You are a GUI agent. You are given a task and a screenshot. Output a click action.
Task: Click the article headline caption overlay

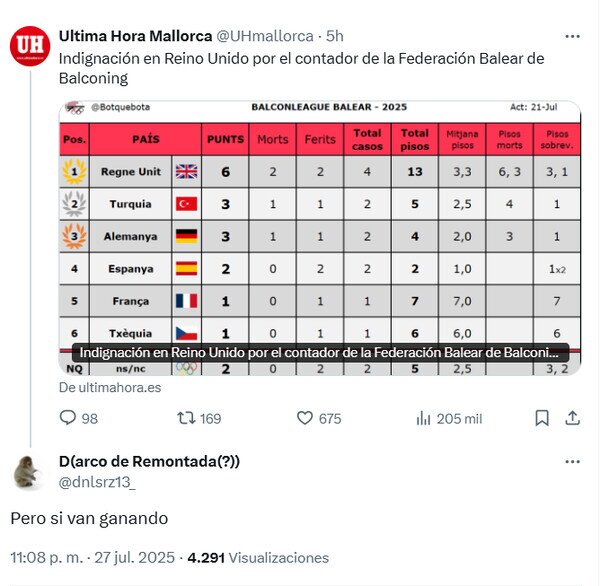point(320,352)
